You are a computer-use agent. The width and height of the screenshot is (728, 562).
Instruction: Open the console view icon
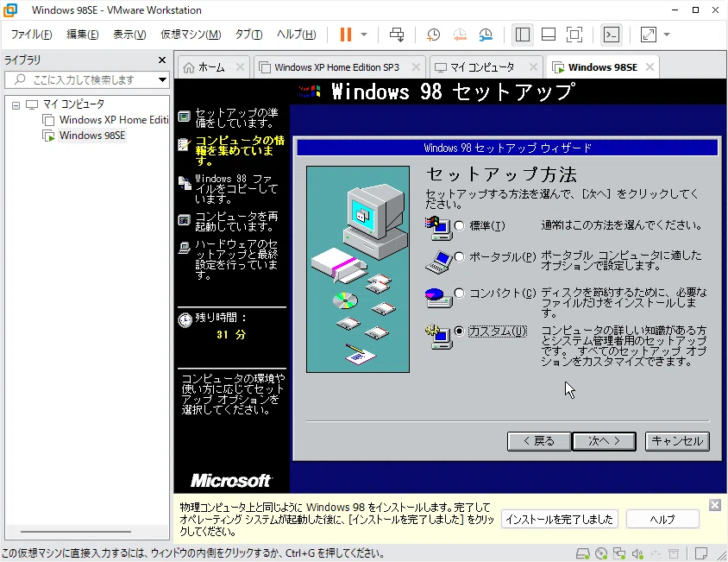pos(611,35)
